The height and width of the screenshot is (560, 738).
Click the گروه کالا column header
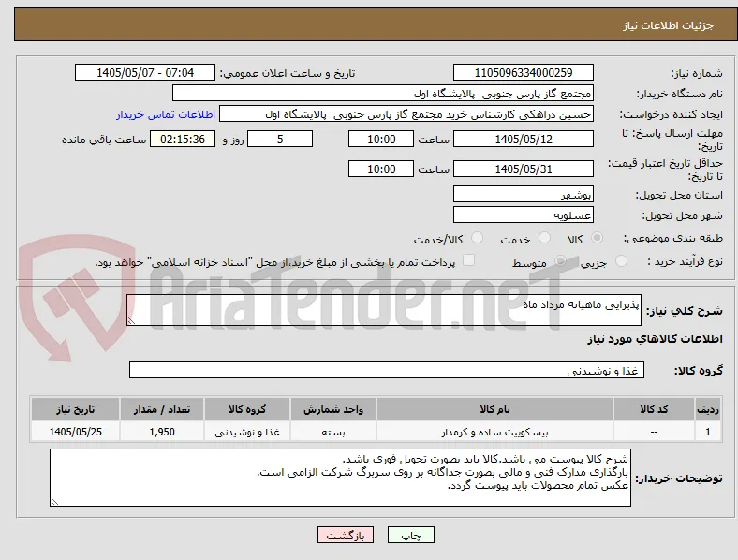click(x=247, y=409)
